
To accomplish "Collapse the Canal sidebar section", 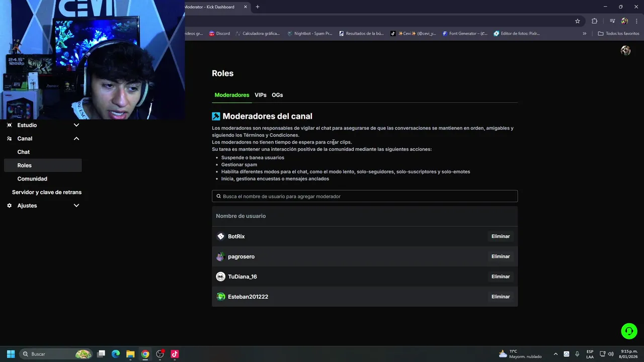I will point(76,139).
